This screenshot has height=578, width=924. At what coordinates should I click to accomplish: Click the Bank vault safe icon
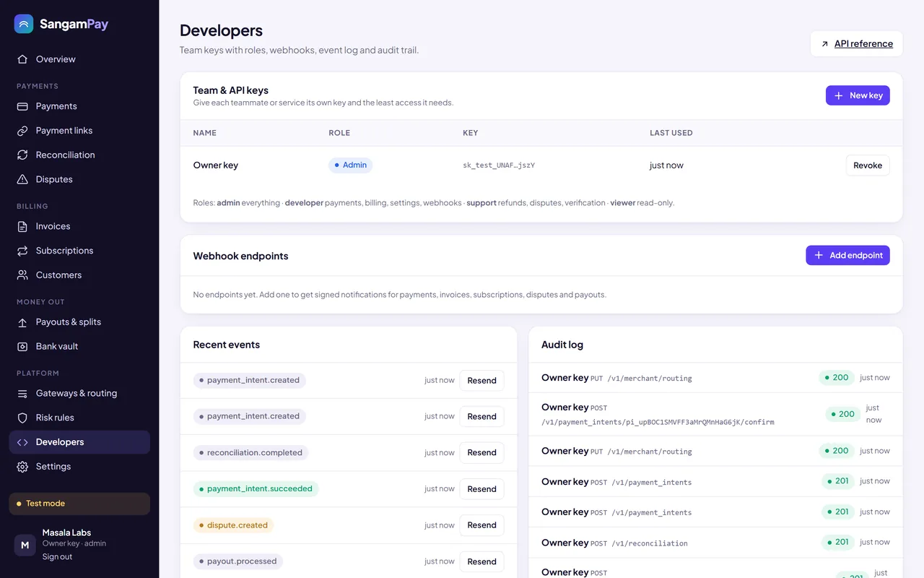[x=22, y=346]
